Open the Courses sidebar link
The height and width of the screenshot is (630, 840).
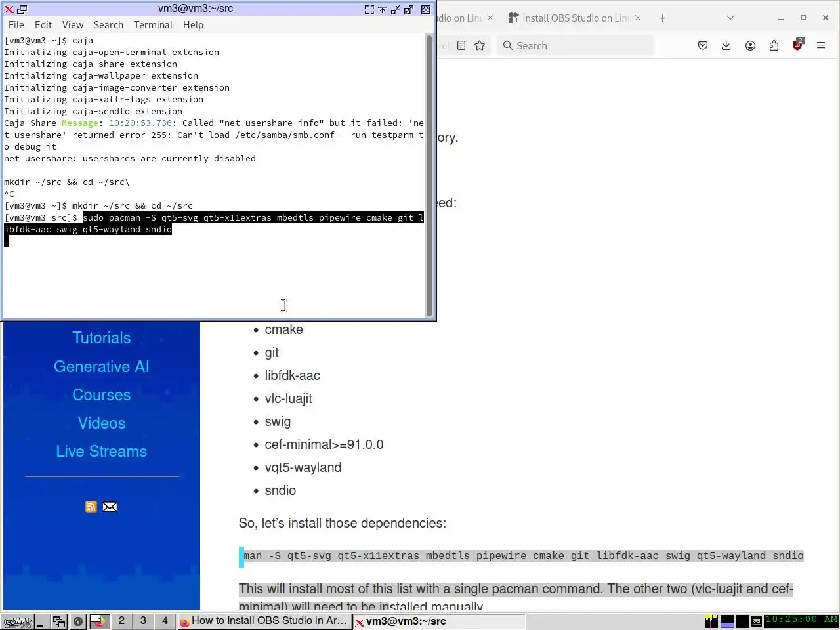click(102, 395)
